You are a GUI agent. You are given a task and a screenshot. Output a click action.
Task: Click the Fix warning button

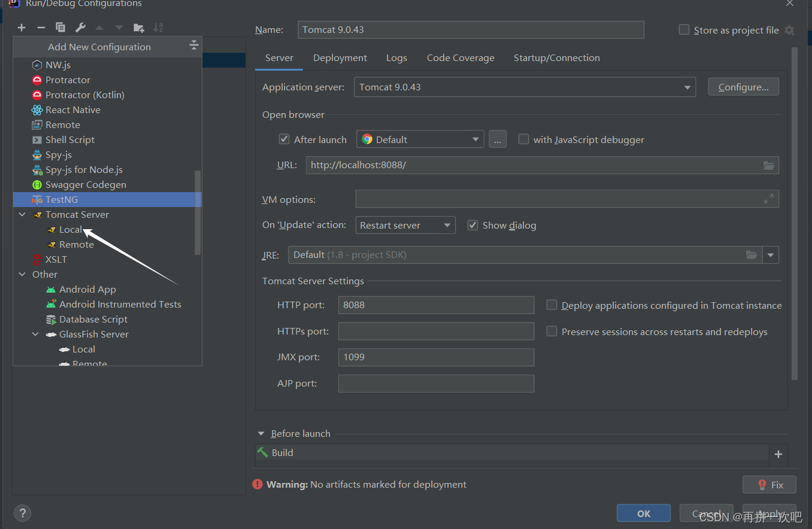click(769, 485)
